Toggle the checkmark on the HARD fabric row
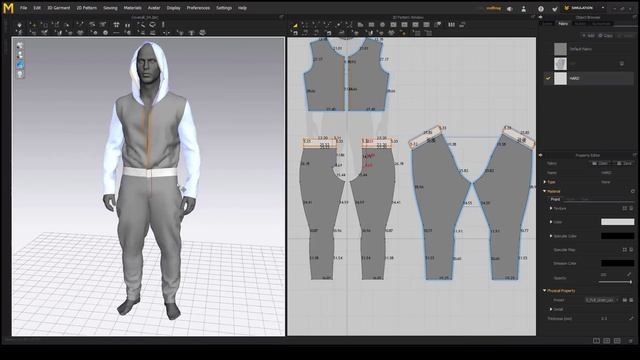 pyautogui.click(x=548, y=78)
